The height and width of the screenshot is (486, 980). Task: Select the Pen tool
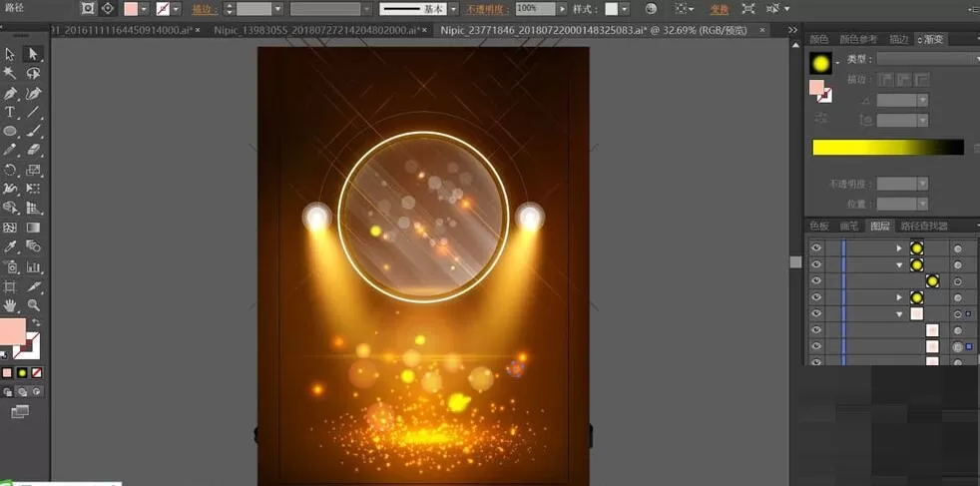pyautogui.click(x=10, y=94)
